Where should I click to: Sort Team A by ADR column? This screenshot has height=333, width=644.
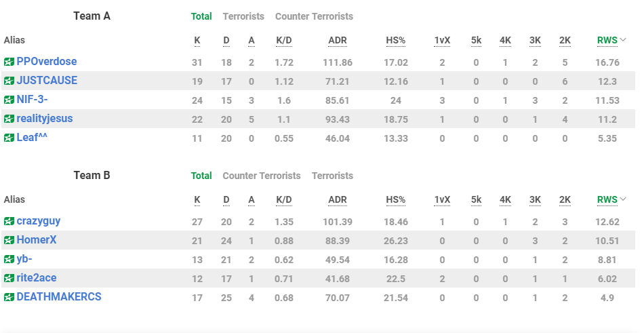point(338,40)
